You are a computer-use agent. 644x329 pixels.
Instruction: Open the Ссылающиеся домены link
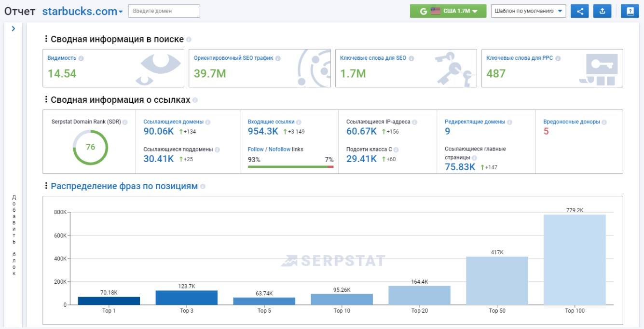pyautogui.click(x=174, y=122)
